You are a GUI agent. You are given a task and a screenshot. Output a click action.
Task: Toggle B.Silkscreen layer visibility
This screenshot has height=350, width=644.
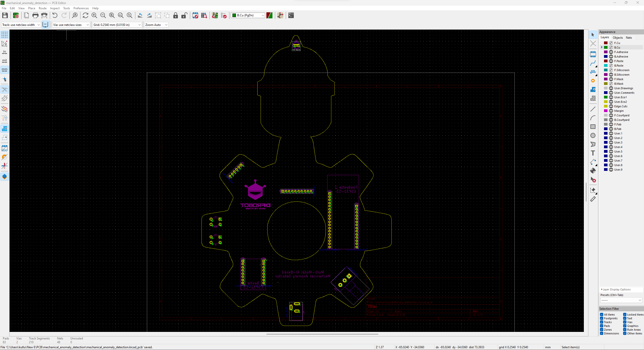(611, 75)
